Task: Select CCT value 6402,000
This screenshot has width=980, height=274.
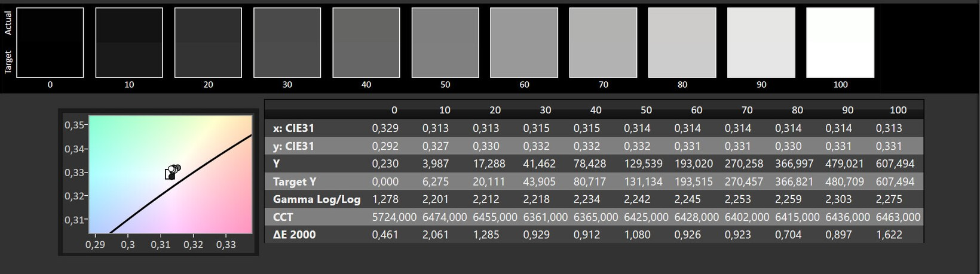Action: [747, 217]
